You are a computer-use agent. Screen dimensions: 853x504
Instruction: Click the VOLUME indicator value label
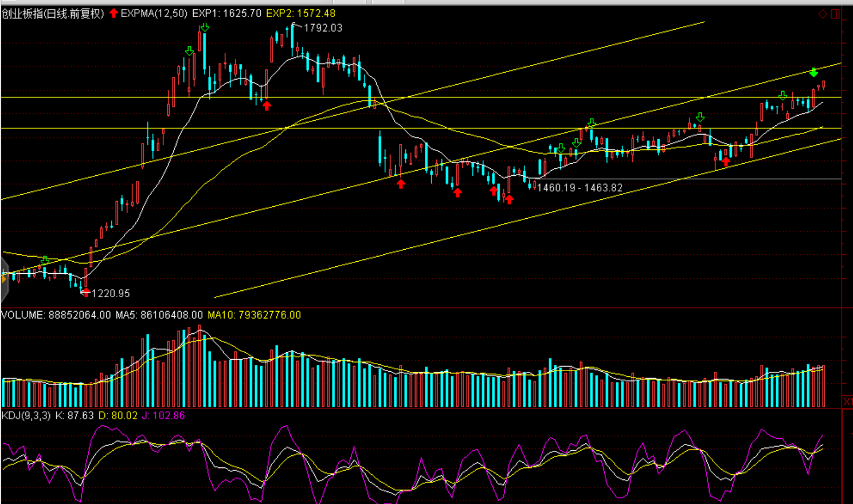coord(56,315)
